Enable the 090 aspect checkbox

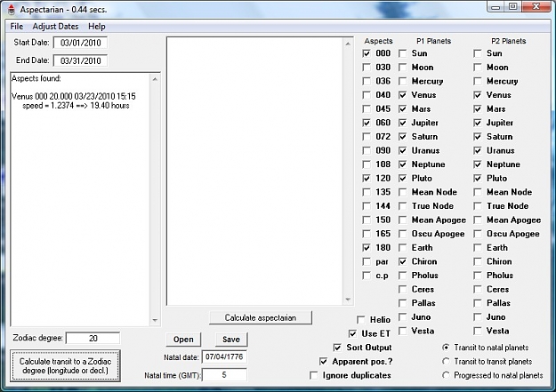coord(367,150)
